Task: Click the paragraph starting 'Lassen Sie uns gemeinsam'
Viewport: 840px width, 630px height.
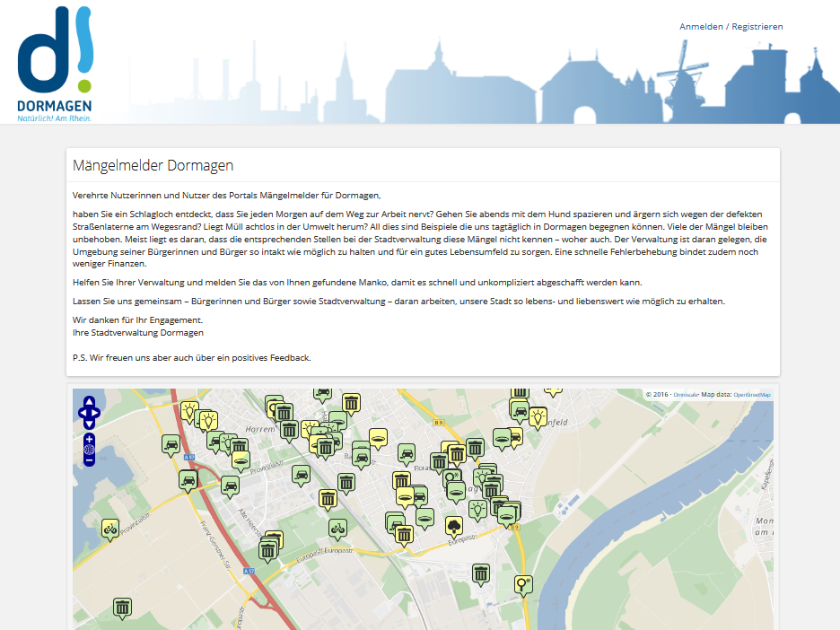Action: [x=398, y=301]
